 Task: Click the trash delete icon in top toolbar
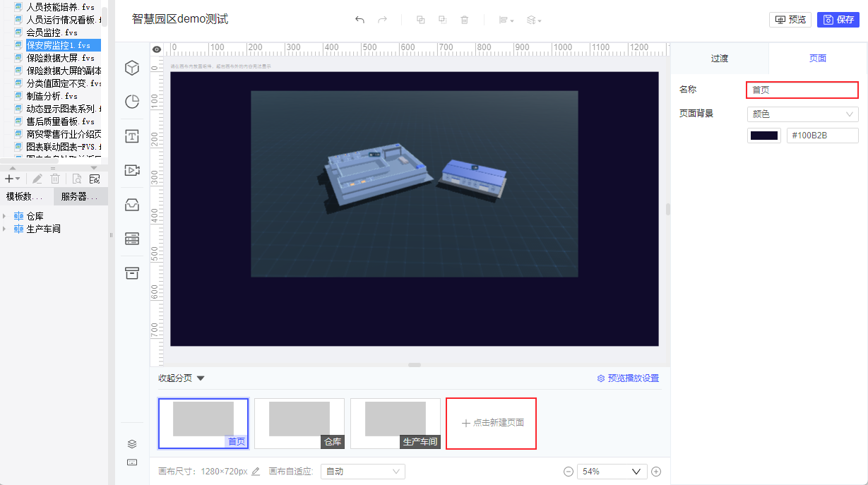click(x=465, y=20)
